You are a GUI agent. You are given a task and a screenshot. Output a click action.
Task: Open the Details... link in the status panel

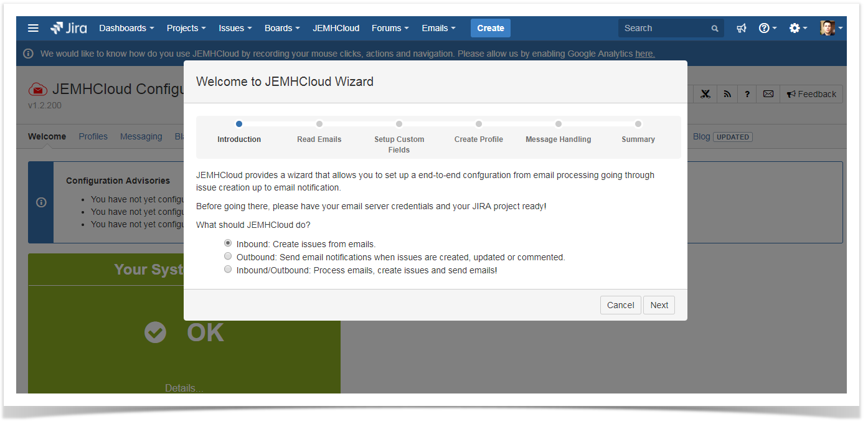pyautogui.click(x=184, y=388)
